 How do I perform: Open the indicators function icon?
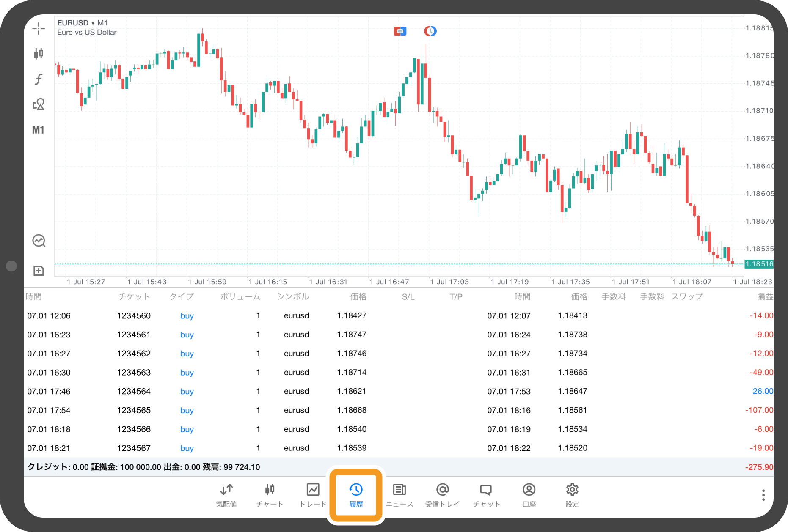[x=39, y=79]
